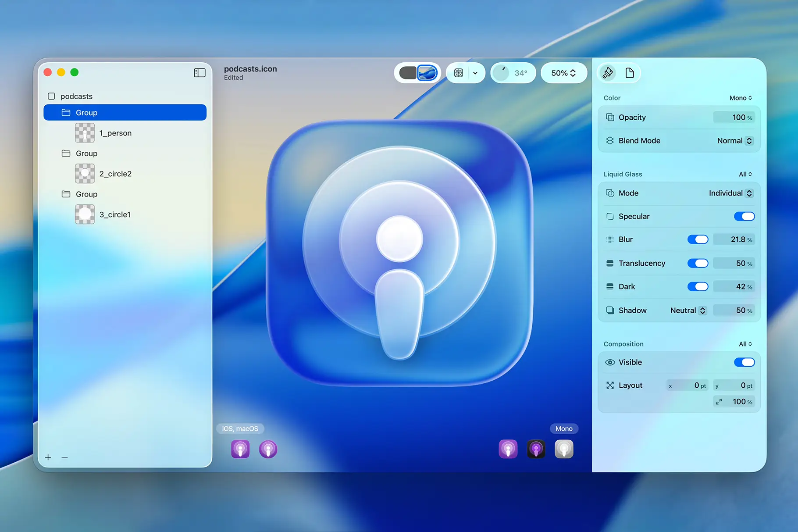Click the Dark icon
Viewport: 798px width, 532px height.
610,286
